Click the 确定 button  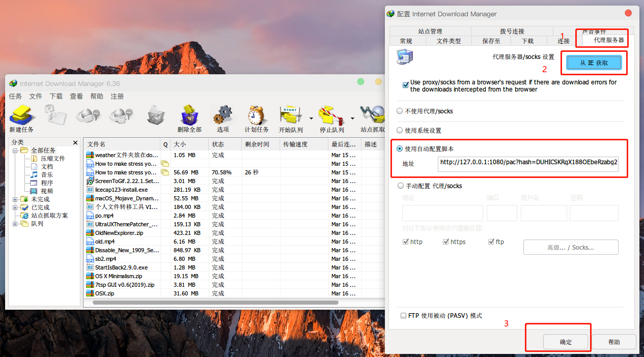pyautogui.click(x=566, y=342)
